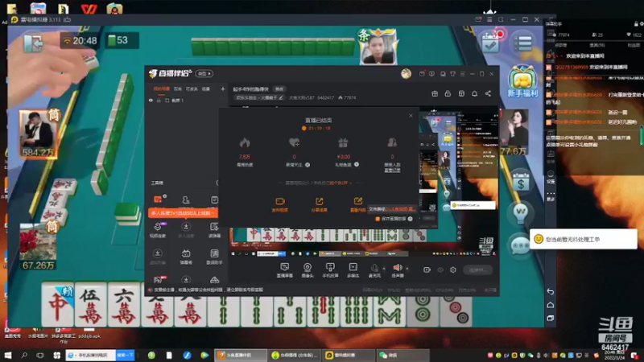The width and height of the screenshot is (644, 362).
Task: Click the taskbar search magnifier
Action: pos(24,355)
